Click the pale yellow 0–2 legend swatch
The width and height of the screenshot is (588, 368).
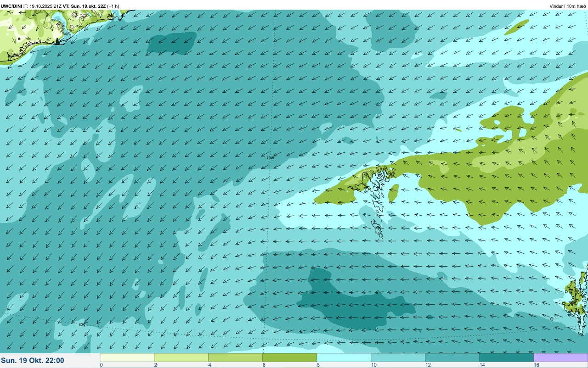(x=127, y=357)
